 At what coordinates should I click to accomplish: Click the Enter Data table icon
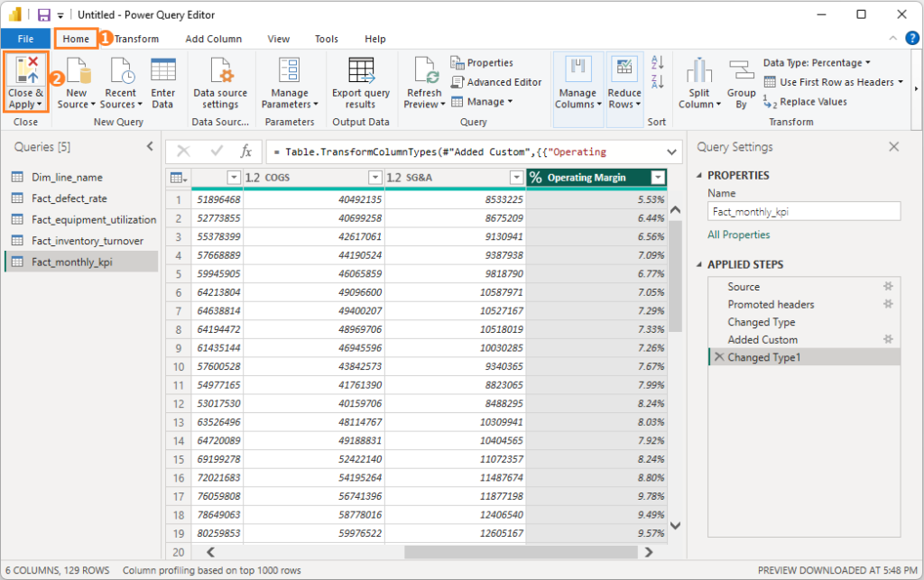(x=163, y=69)
